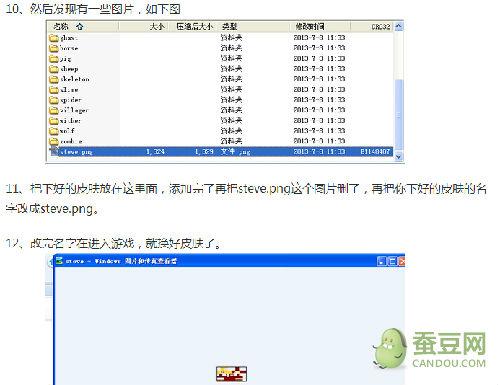The height and width of the screenshot is (385, 500).
Task: Click the file list scrollbar down arrow
Action: coord(399,157)
